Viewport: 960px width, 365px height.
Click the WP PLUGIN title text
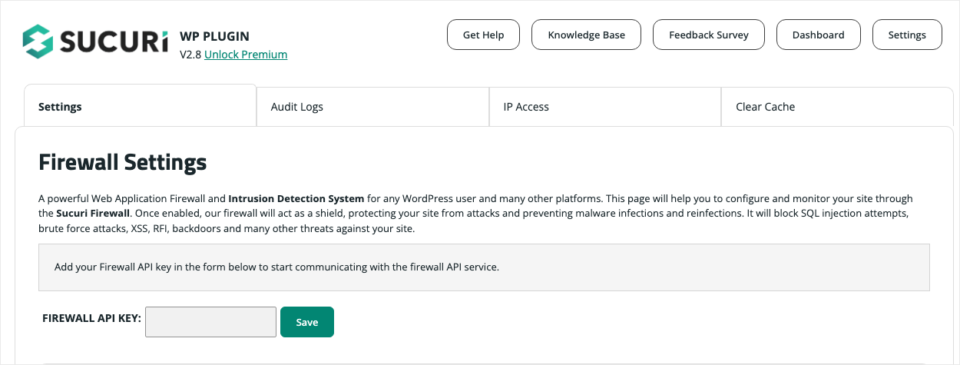click(x=214, y=36)
